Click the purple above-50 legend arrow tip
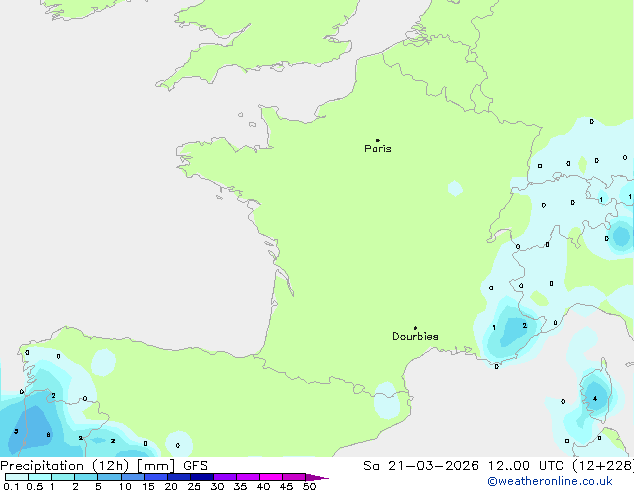Screen dimensions: 634x490 pyautogui.click(x=317, y=477)
